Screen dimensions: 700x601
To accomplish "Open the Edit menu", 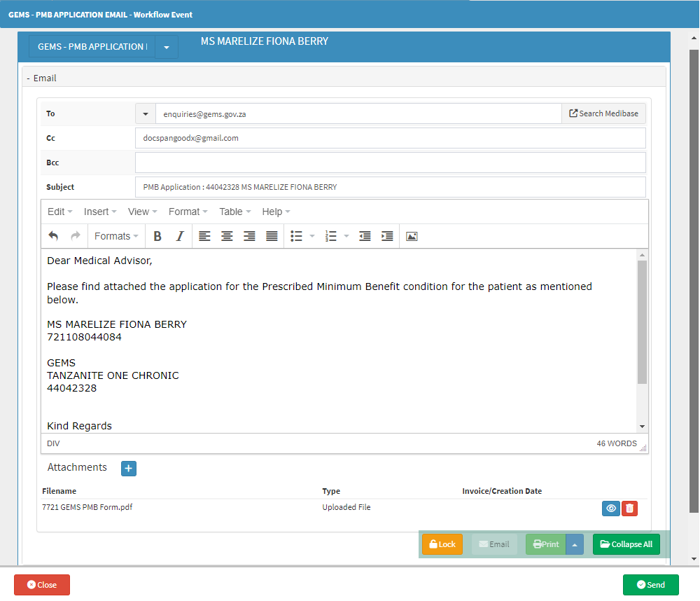I will [x=59, y=212].
